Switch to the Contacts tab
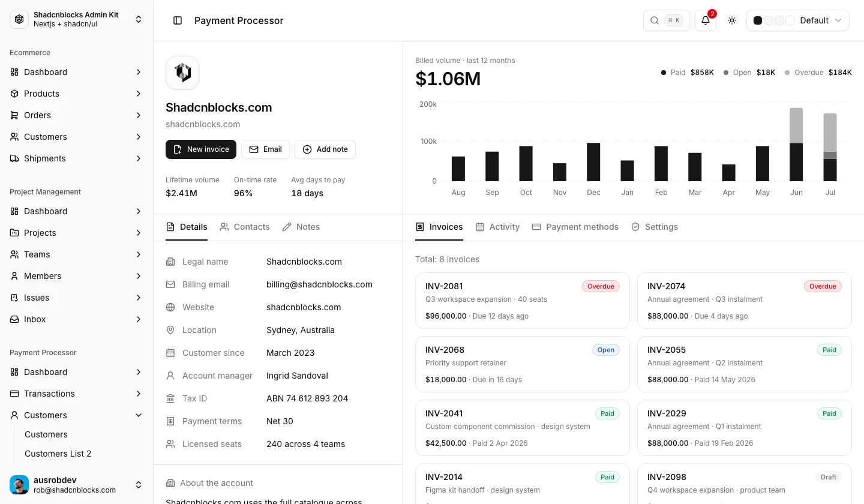 coord(245,227)
